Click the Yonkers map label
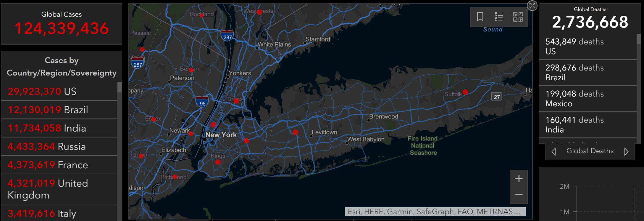The image size is (644, 221). [x=240, y=73]
